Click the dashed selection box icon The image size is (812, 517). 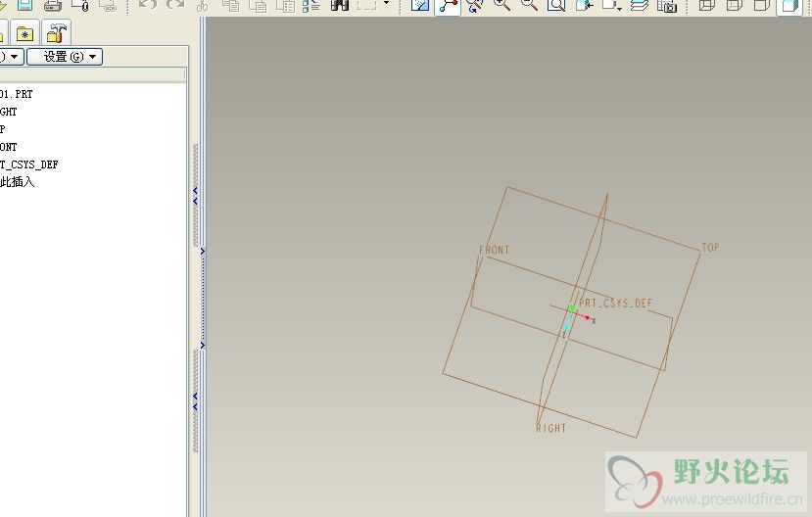tap(367, 5)
